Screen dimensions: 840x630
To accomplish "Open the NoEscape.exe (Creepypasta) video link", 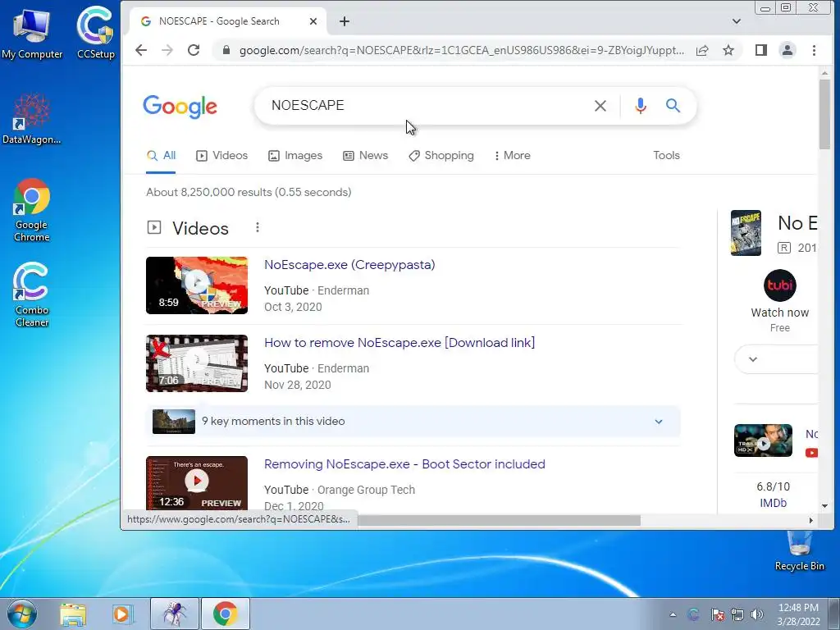I will (349, 265).
